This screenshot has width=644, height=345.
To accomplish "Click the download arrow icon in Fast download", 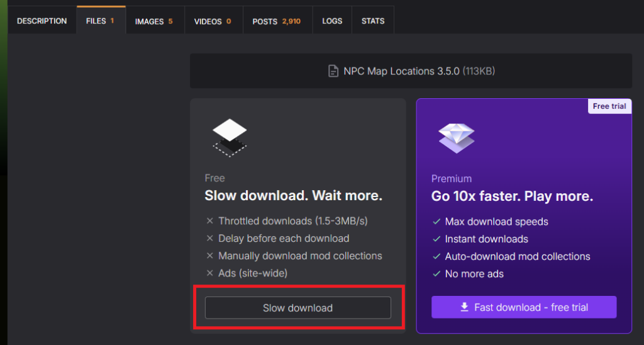I will click(x=465, y=307).
